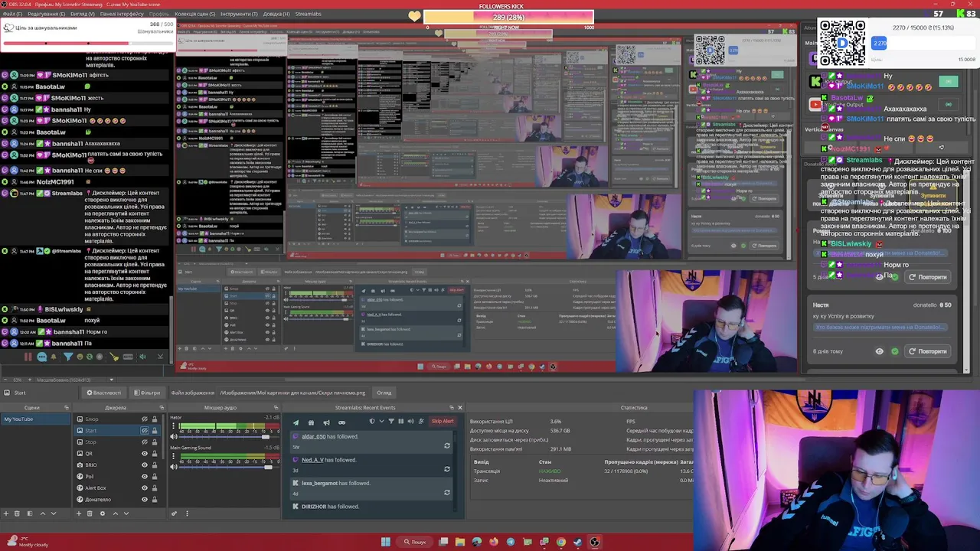980x551 pixels.
Task: Move selected scene down with the chevron
Action: (54, 514)
